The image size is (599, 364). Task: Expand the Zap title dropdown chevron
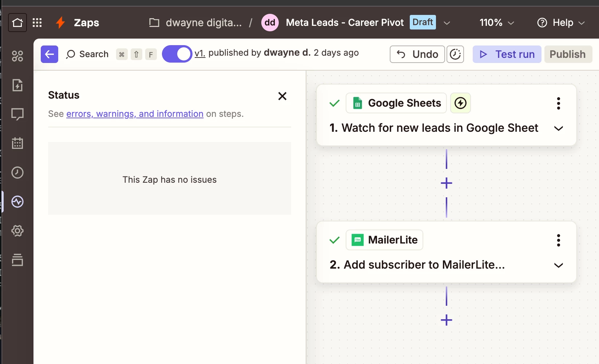click(x=447, y=23)
